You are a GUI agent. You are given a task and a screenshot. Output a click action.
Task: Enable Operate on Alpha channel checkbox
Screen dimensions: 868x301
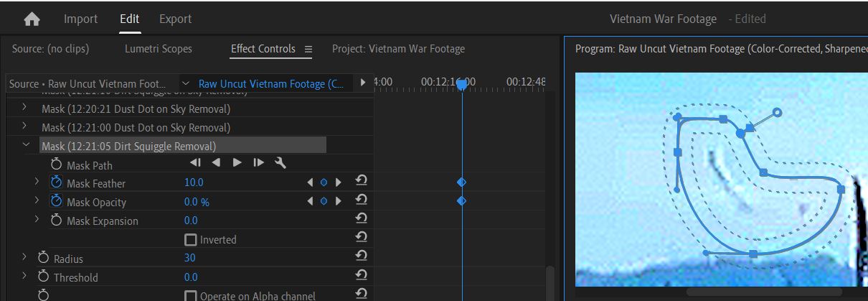pos(190,295)
